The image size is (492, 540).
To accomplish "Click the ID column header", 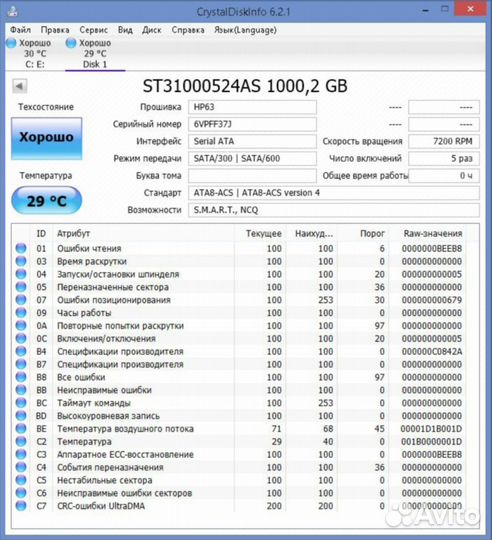I will click(x=41, y=233).
